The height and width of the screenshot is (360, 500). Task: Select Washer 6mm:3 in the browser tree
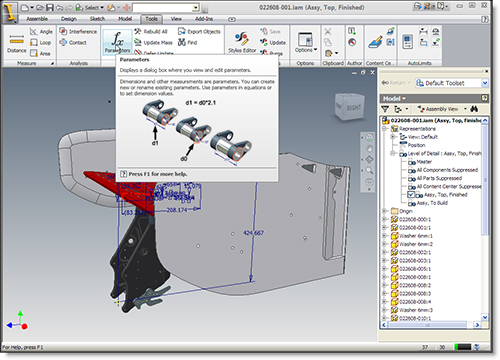[x=416, y=310]
